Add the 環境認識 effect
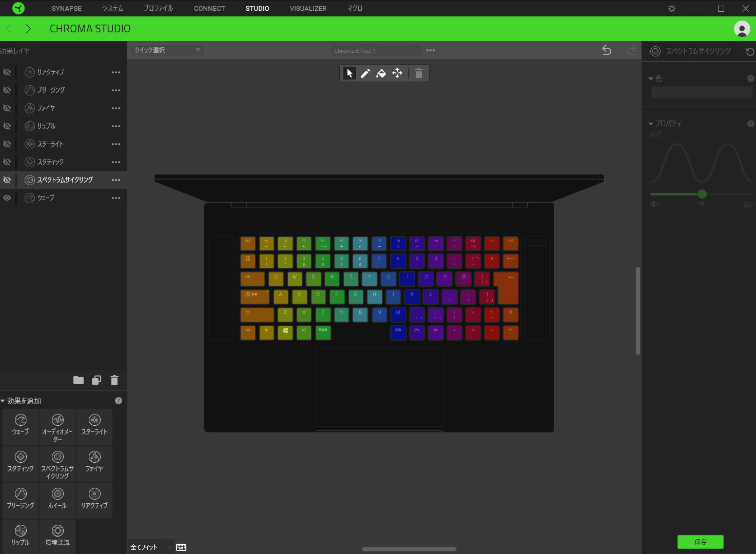The image size is (756, 554). 57,536
